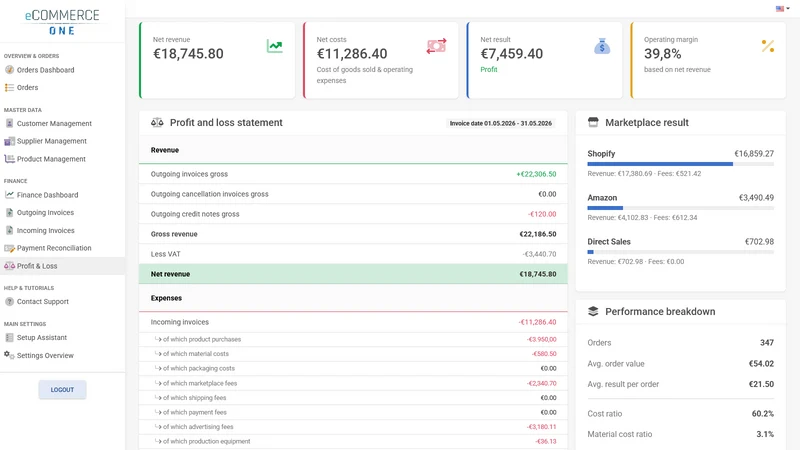Image resolution: width=800 pixels, height=450 pixels.
Task: Click the 'of which advertising fees' row
Action: click(x=353, y=427)
